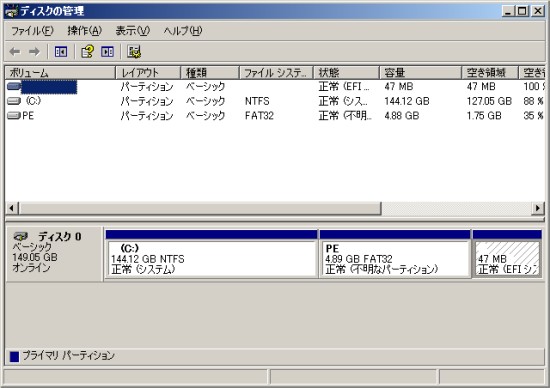
Task: Toggle the console tree pane icon
Action: click(x=61, y=52)
